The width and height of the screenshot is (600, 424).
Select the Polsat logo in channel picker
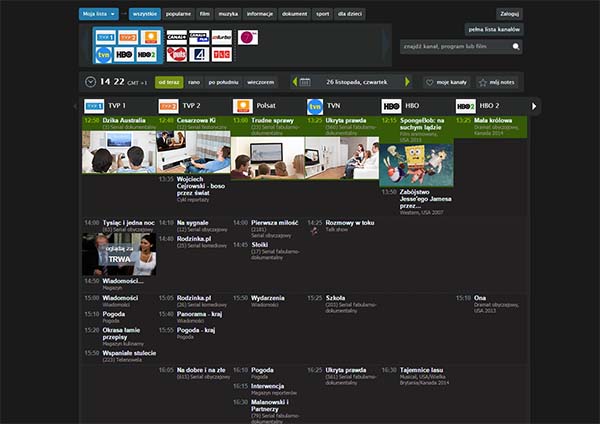click(150, 37)
